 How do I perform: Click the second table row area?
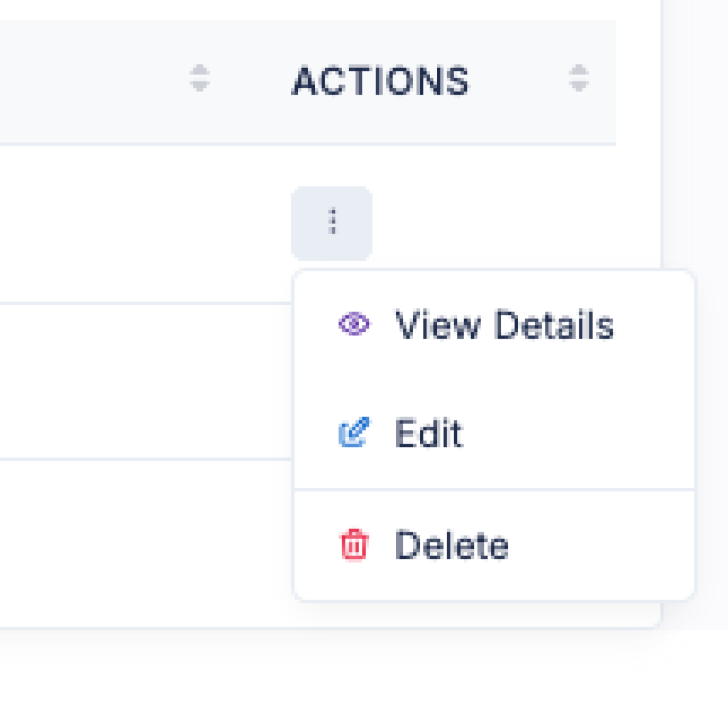tap(146, 381)
